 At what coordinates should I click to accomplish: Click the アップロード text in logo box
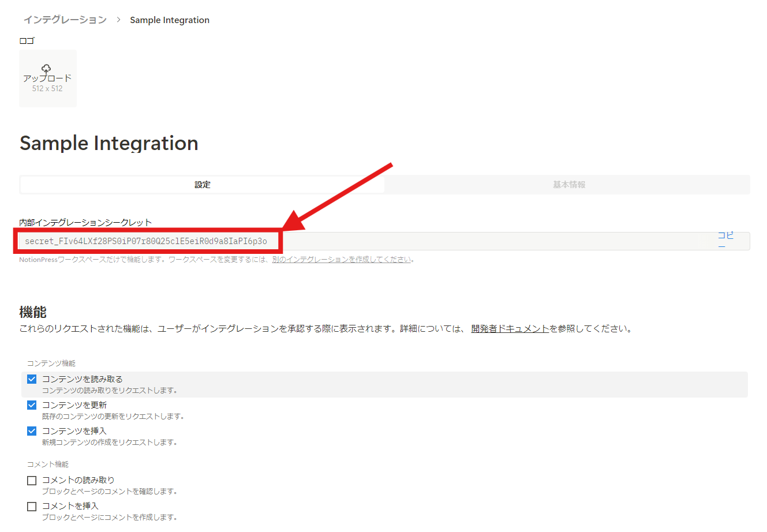[x=47, y=78]
